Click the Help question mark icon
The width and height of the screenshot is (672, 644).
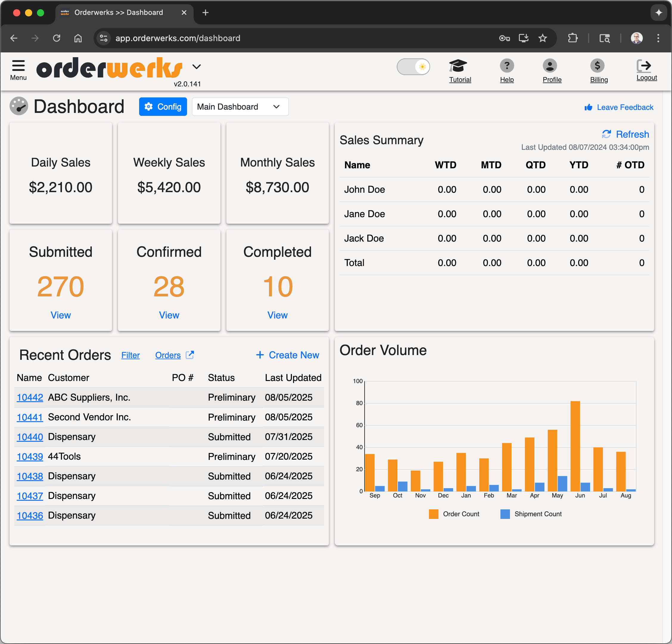click(x=507, y=66)
